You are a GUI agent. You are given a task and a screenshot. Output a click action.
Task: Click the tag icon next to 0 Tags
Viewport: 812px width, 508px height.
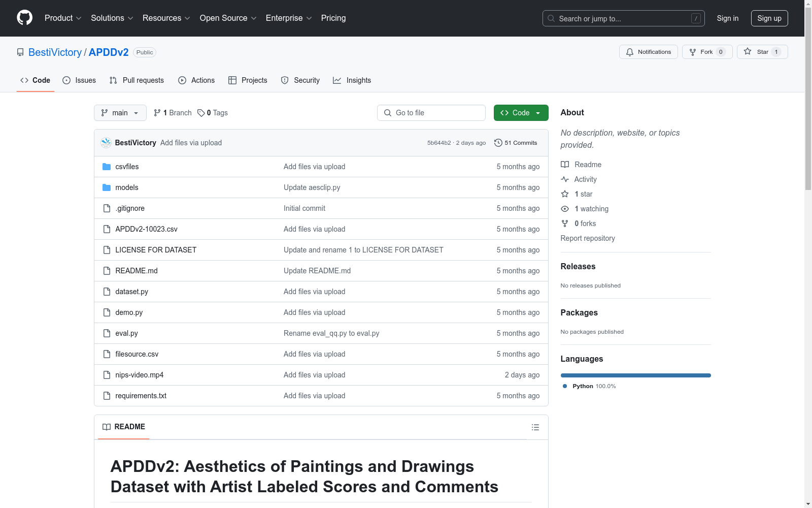click(201, 113)
